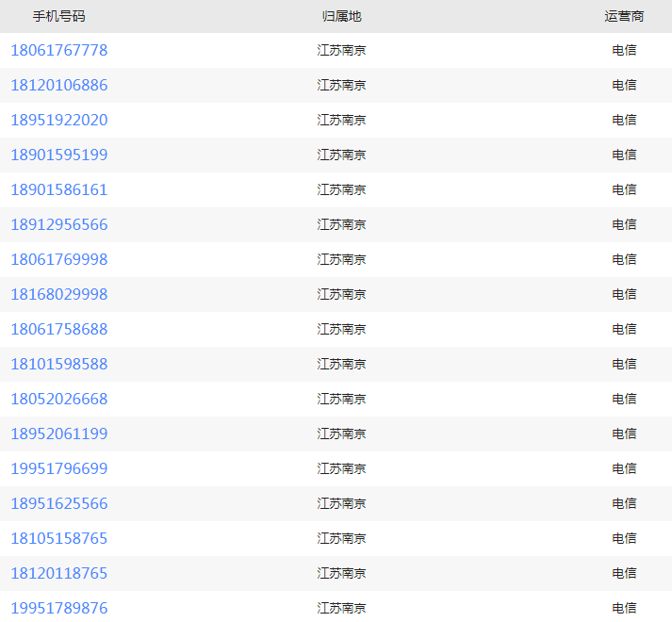The width and height of the screenshot is (672, 622).
Task: Select 电信 in the 18901595199 row
Action: click(624, 155)
